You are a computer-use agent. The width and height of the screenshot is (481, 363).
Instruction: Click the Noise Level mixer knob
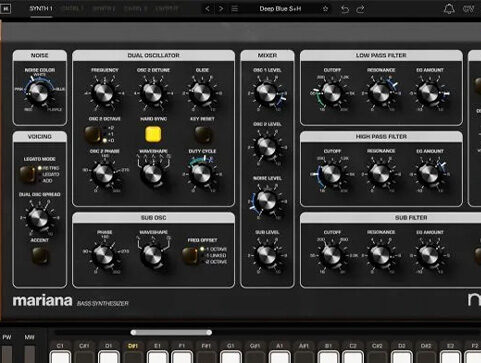click(x=266, y=201)
